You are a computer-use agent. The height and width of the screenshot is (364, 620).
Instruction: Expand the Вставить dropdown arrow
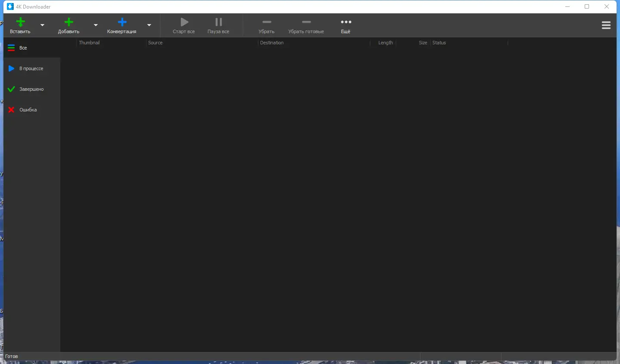(42, 25)
